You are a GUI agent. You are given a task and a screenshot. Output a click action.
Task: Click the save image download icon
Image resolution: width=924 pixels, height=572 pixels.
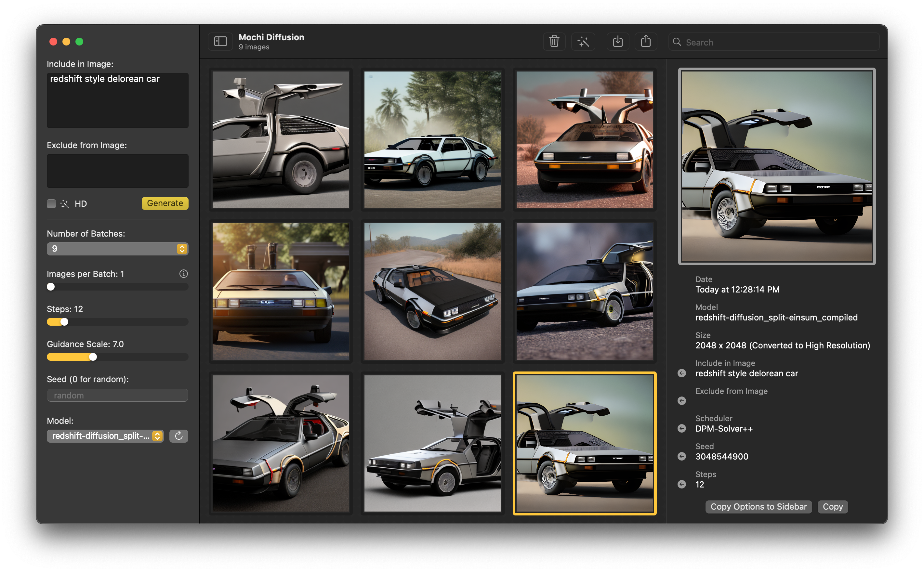617,42
